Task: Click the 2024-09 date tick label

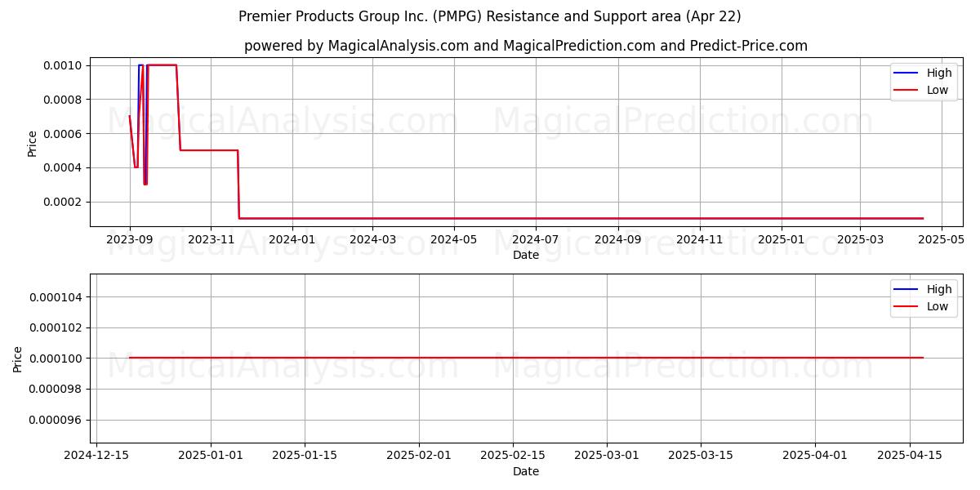Action: click(618, 239)
